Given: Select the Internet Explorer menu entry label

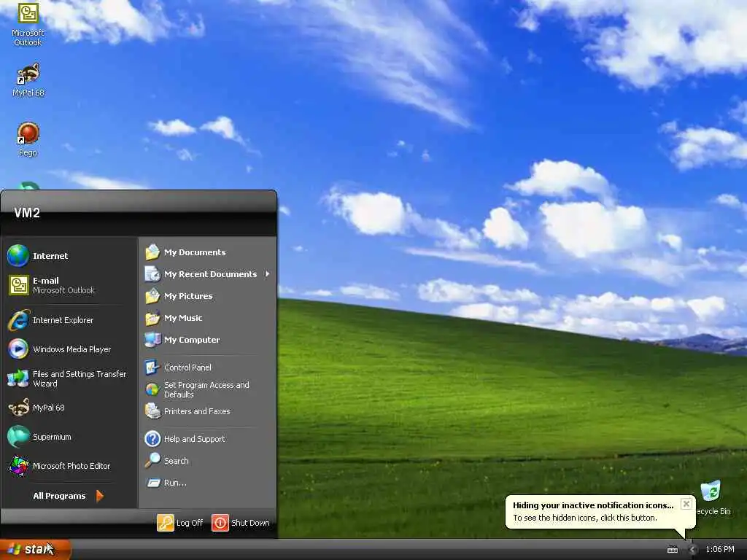Looking at the screenshot, I should (63, 320).
